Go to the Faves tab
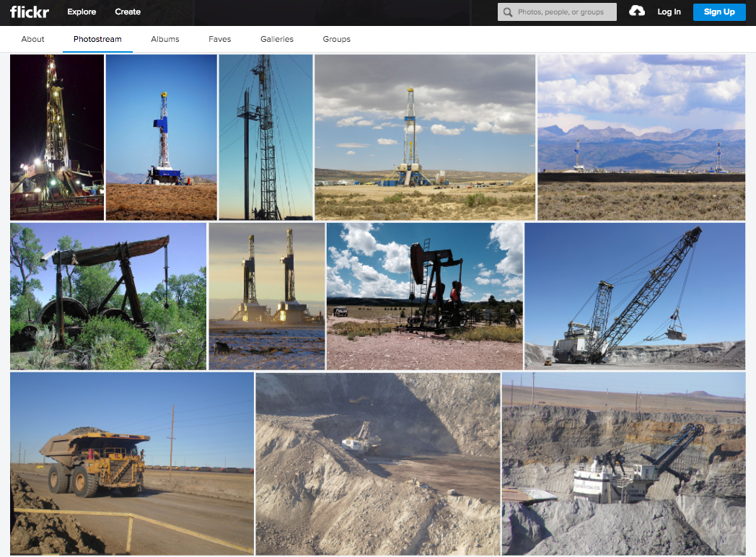Image resolution: width=756 pixels, height=557 pixels. pos(220,39)
